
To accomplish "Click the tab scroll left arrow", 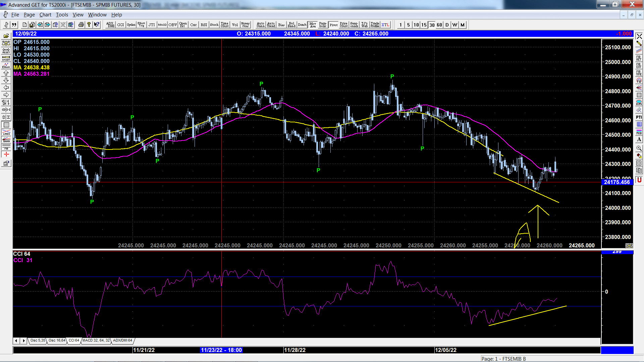I will (16, 341).
